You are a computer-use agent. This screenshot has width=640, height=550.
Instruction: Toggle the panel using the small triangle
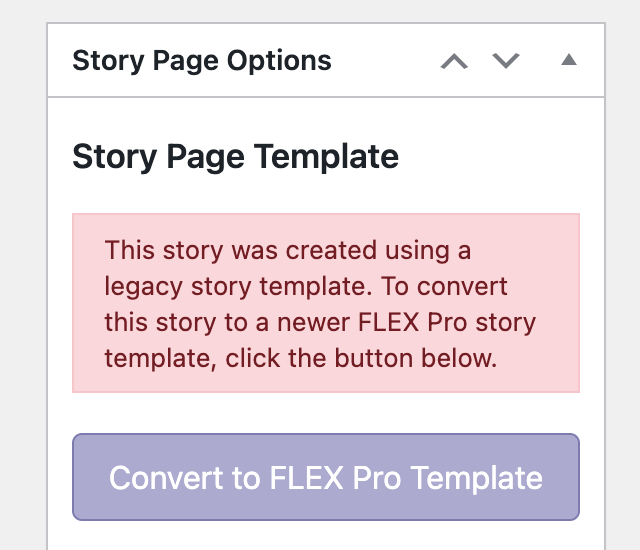pyautogui.click(x=569, y=61)
